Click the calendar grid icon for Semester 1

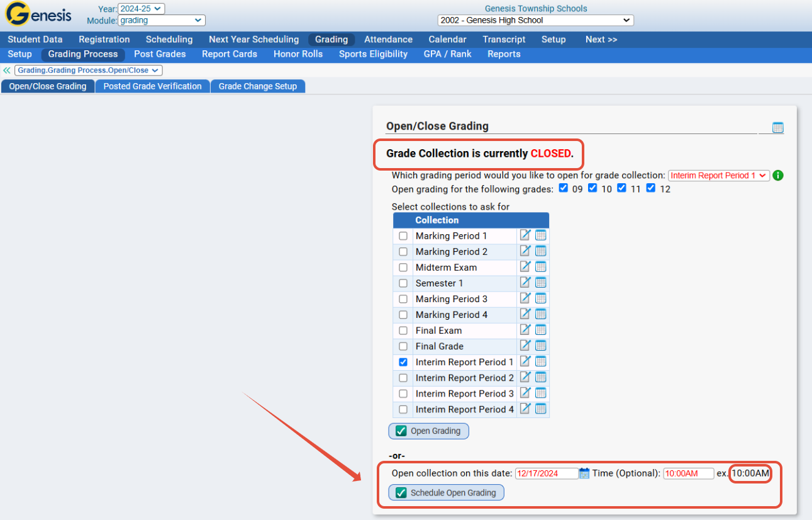[x=541, y=283]
